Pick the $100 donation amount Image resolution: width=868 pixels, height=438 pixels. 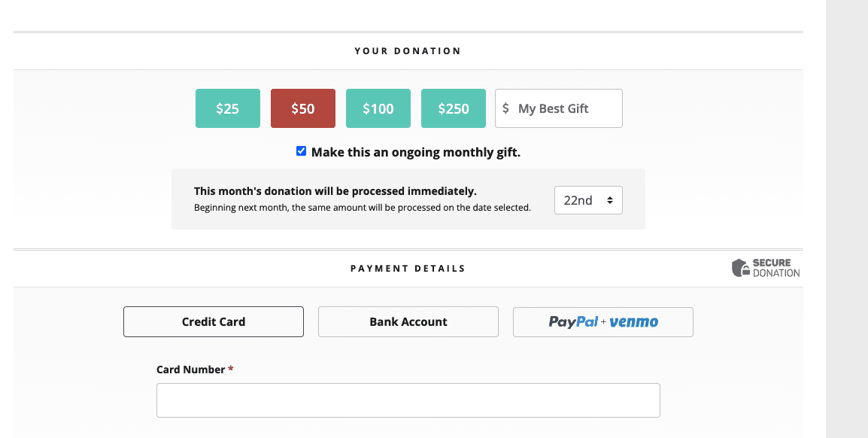(x=378, y=108)
